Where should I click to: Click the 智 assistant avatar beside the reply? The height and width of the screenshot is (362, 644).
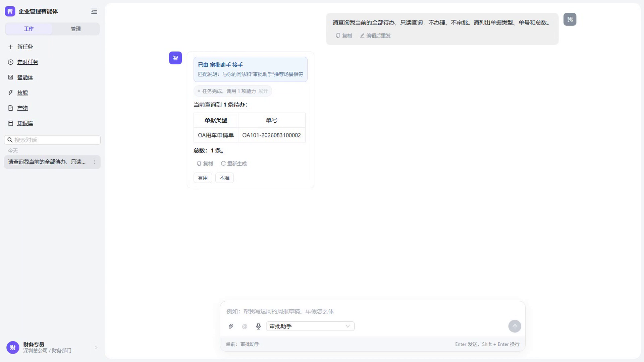pyautogui.click(x=175, y=58)
